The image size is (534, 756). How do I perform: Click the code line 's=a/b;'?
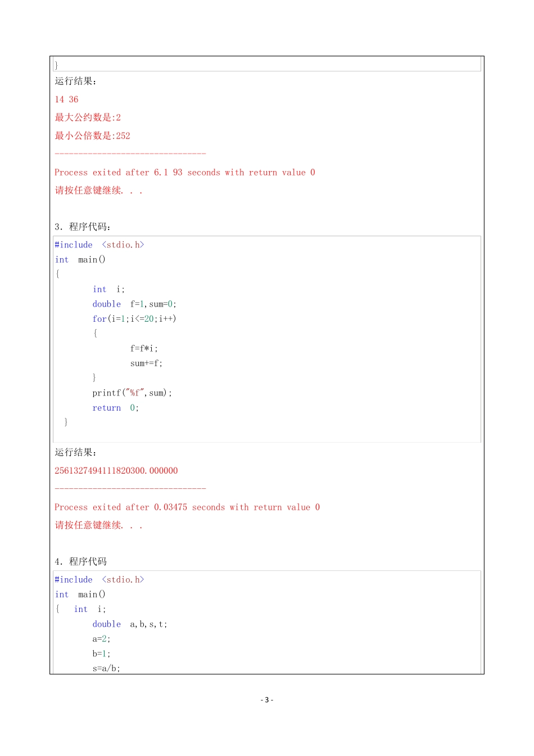(x=106, y=668)
